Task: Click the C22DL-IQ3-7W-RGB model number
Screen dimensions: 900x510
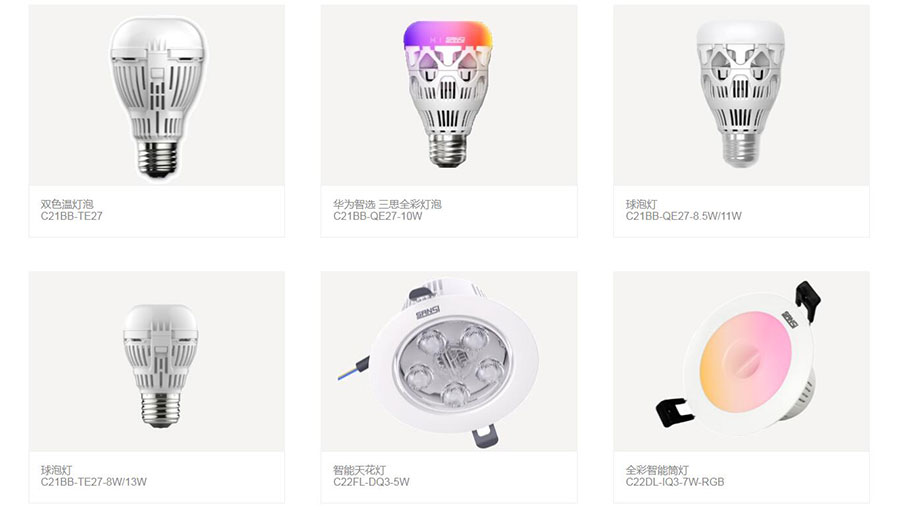Action: 674,482
